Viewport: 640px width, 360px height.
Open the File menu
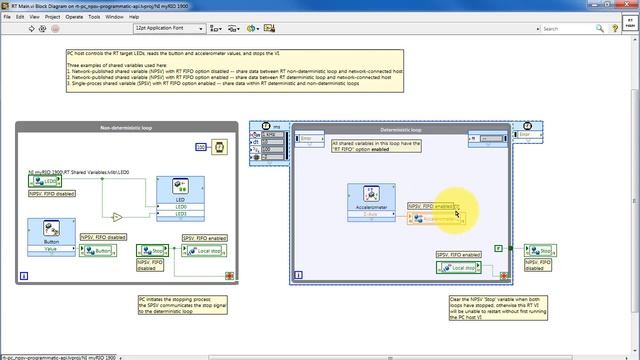click(x=7, y=17)
